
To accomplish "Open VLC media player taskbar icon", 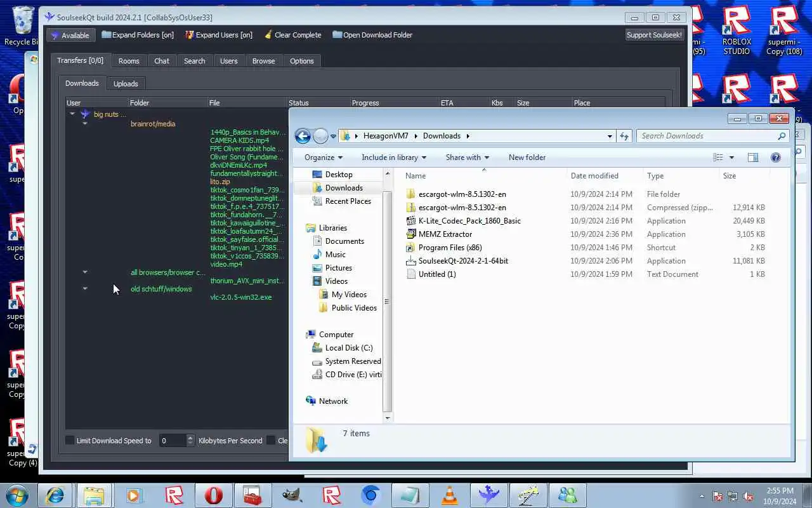I will pos(450,495).
